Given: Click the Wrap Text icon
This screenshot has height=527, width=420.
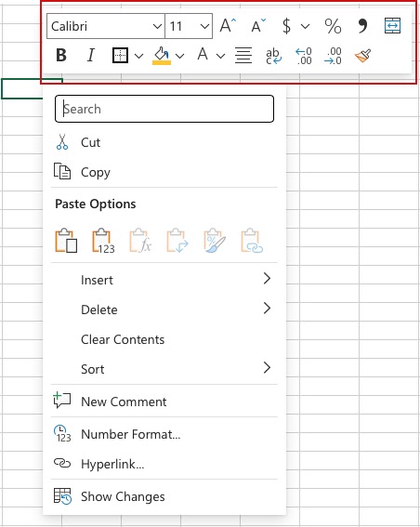Looking at the screenshot, I should click(273, 56).
